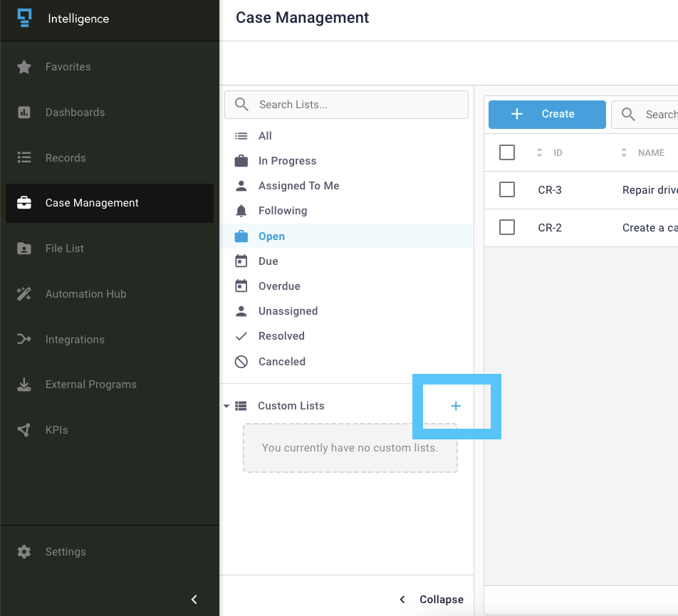Click the Automation Hub wand icon
The image size is (678, 616).
point(24,294)
